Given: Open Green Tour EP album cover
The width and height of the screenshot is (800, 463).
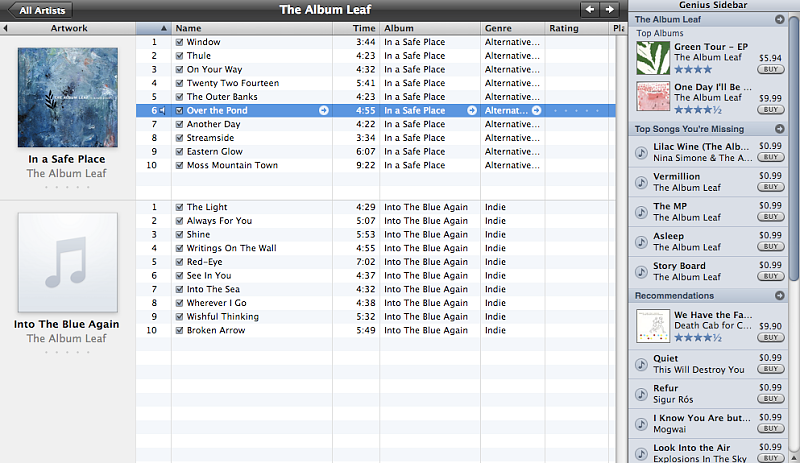Looking at the screenshot, I should 653,58.
